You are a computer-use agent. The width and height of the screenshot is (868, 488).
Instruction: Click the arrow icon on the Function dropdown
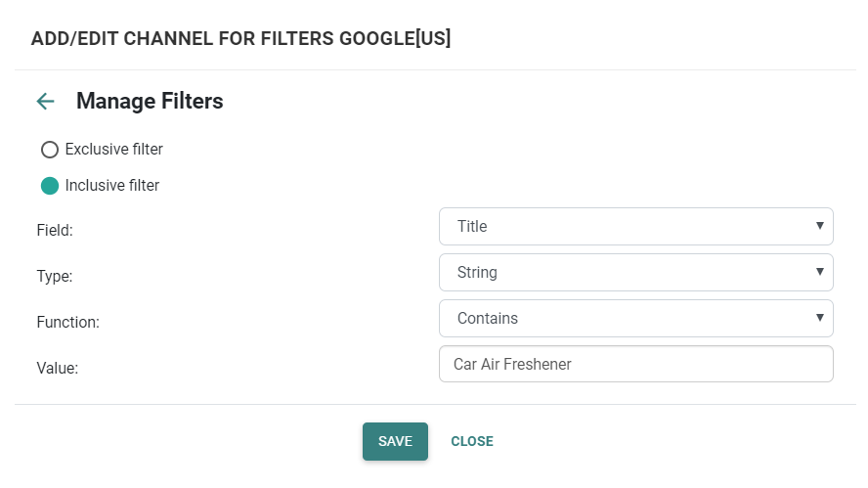point(819,318)
